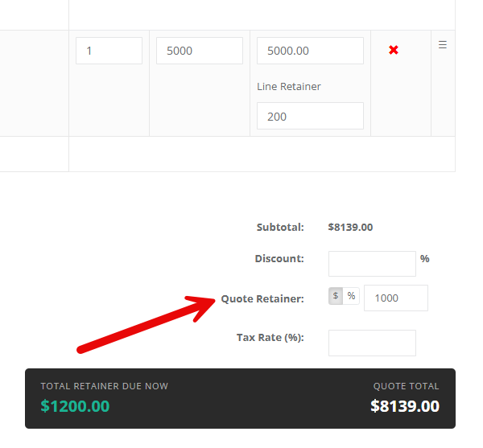This screenshot has height=448, width=483.
Task: Click the Quote Retainer label
Action: tap(262, 298)
